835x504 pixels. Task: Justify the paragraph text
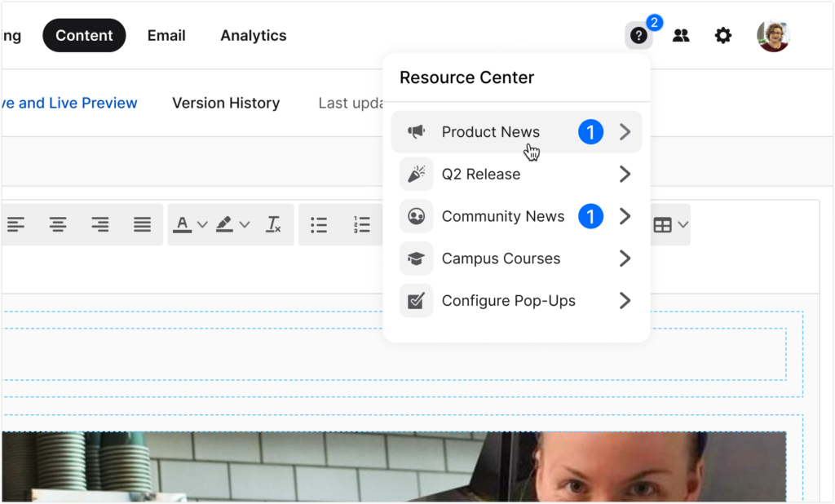pyautogui.click(x=142, y=224)
